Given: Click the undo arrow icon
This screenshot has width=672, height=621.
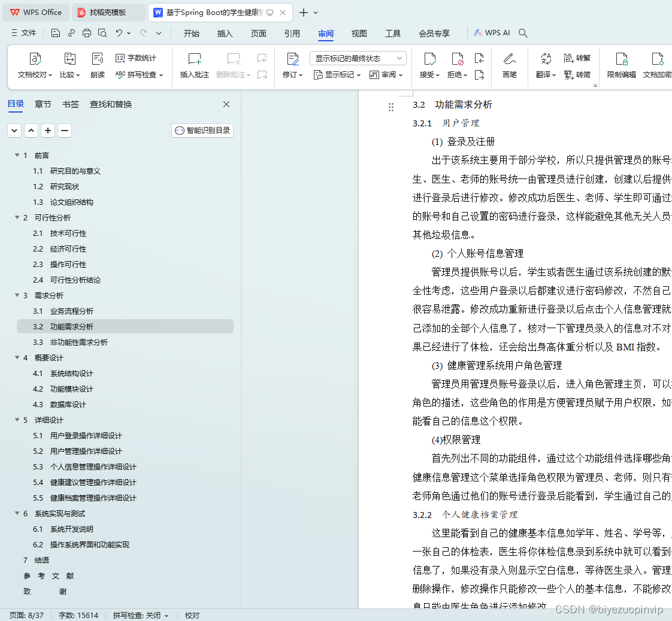Looking at the screenshot, I should tap(119, 33).
